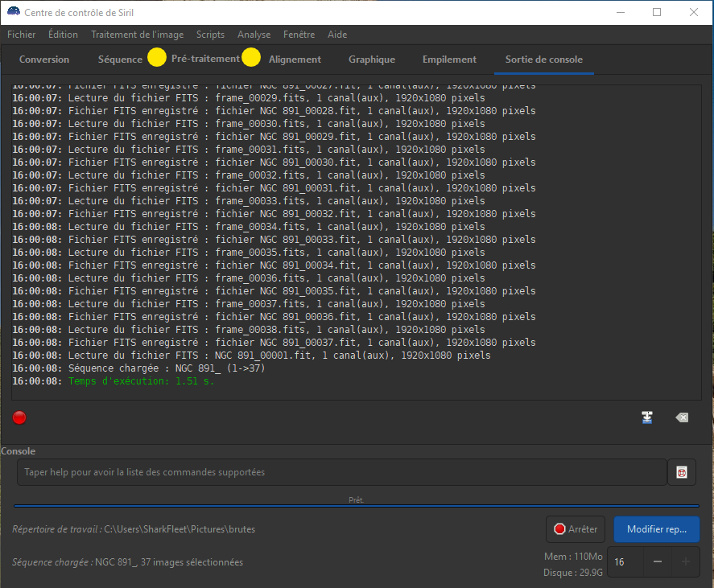714x588 pixels.
Task: Select the Empilement tab
Action: (x=449, y=60)
